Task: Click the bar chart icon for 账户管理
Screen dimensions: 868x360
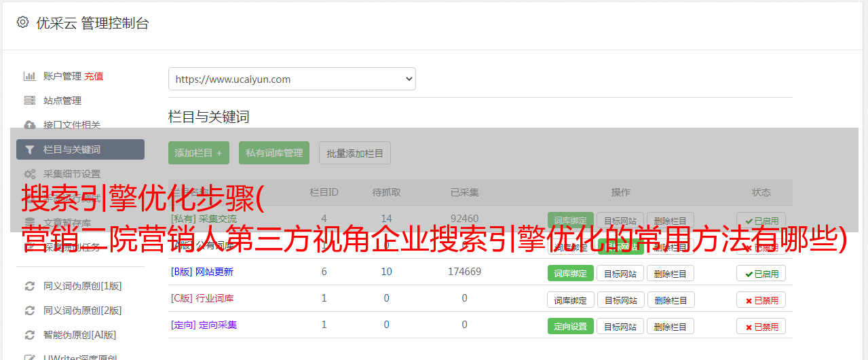Action: (29, 76)
